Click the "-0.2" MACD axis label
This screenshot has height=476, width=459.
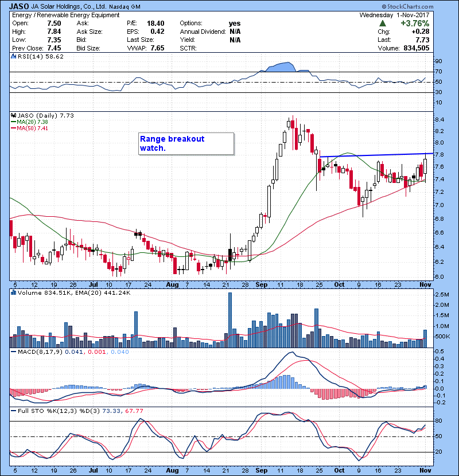click(440, 403)
